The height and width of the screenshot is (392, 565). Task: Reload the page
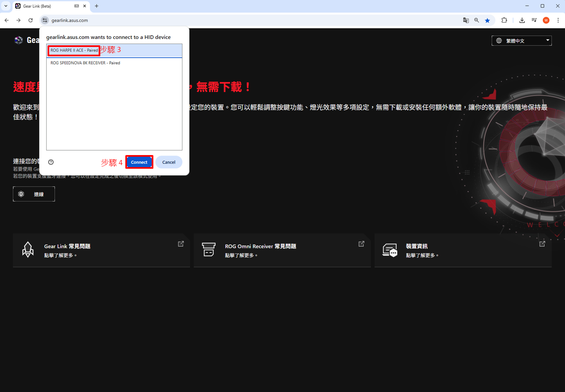pyautogui.click(x=30, y=20)
